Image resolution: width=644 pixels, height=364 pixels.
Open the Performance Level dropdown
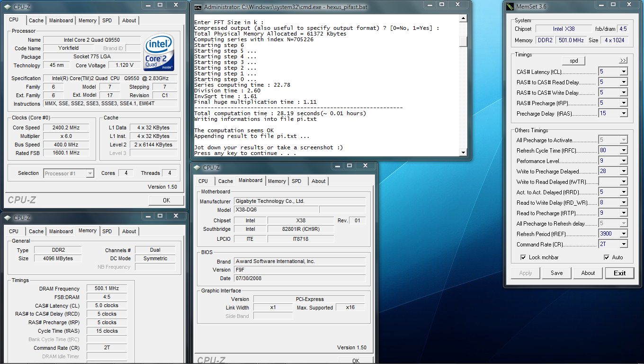(623, 161)
